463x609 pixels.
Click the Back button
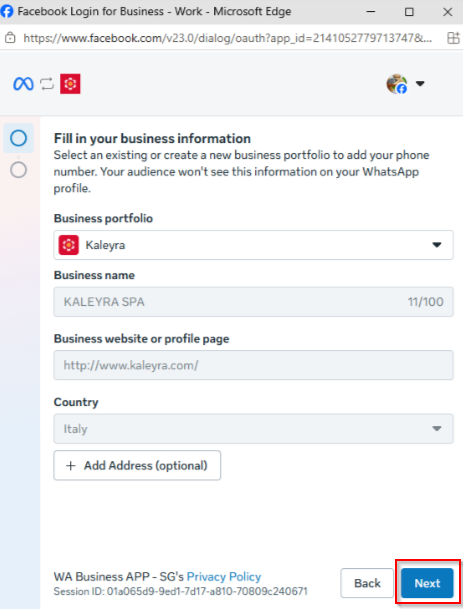(367, 583)
